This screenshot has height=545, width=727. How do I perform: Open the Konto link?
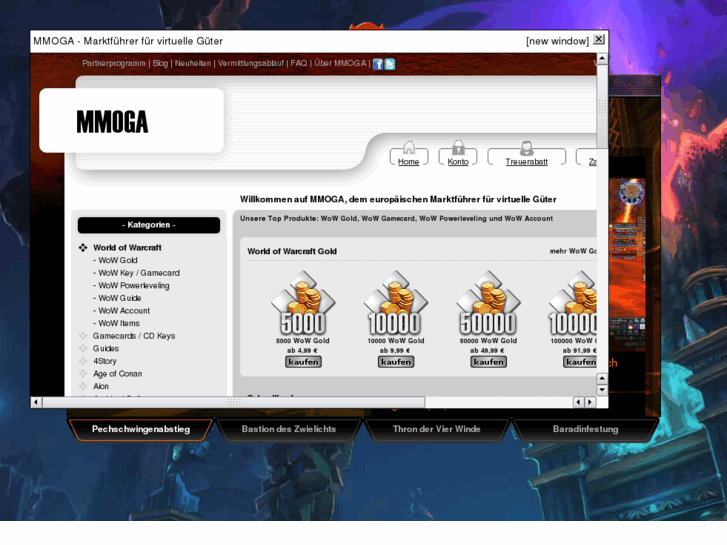pos(458,161)
